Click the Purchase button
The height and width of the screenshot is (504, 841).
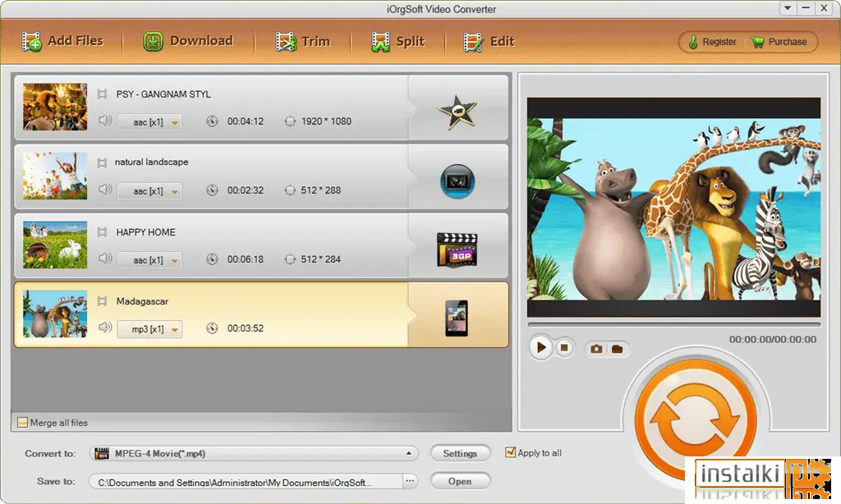779,42
